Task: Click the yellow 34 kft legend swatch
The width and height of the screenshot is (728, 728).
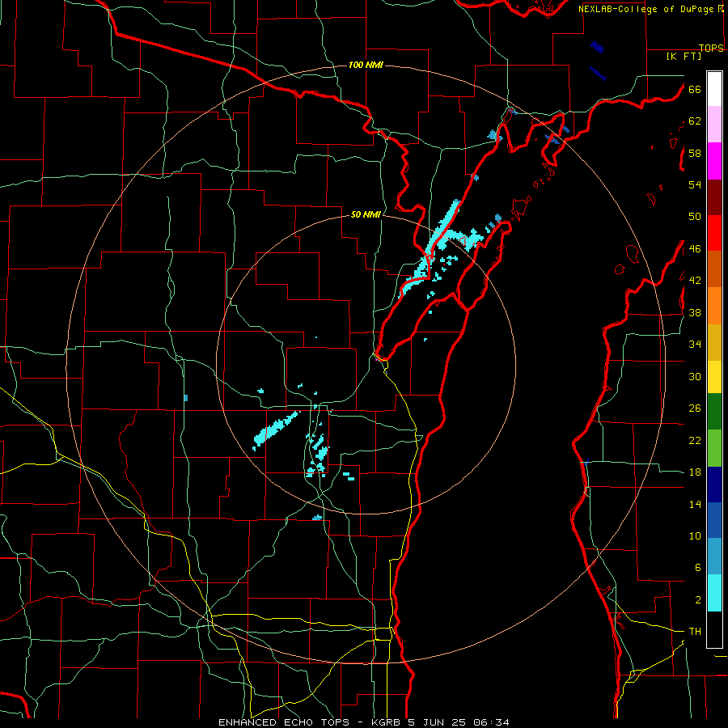Action: (x=714, y=376)
